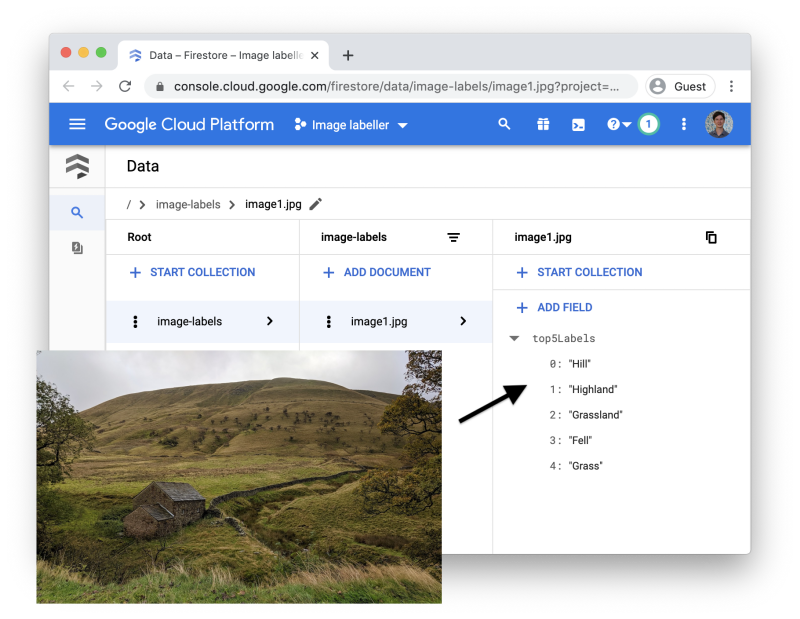
Task: Activate Cloud Shell terminal icon
Action: 578,124
